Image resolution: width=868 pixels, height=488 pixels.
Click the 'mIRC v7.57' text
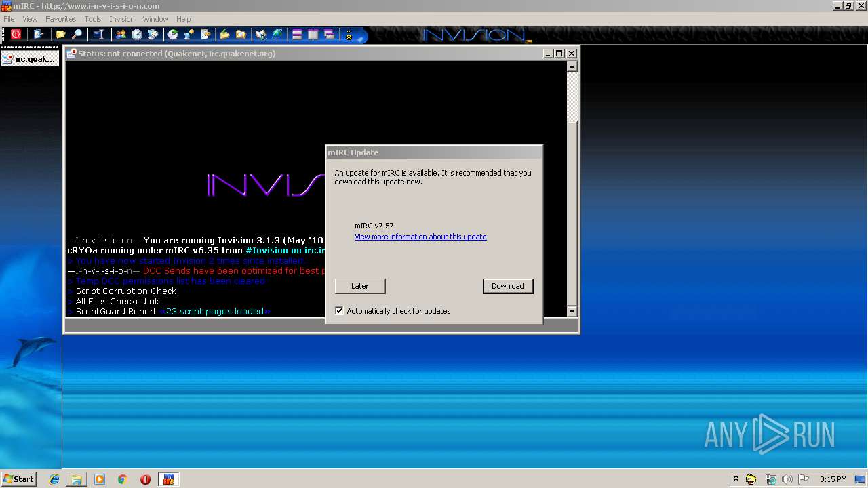pos(374,226)
